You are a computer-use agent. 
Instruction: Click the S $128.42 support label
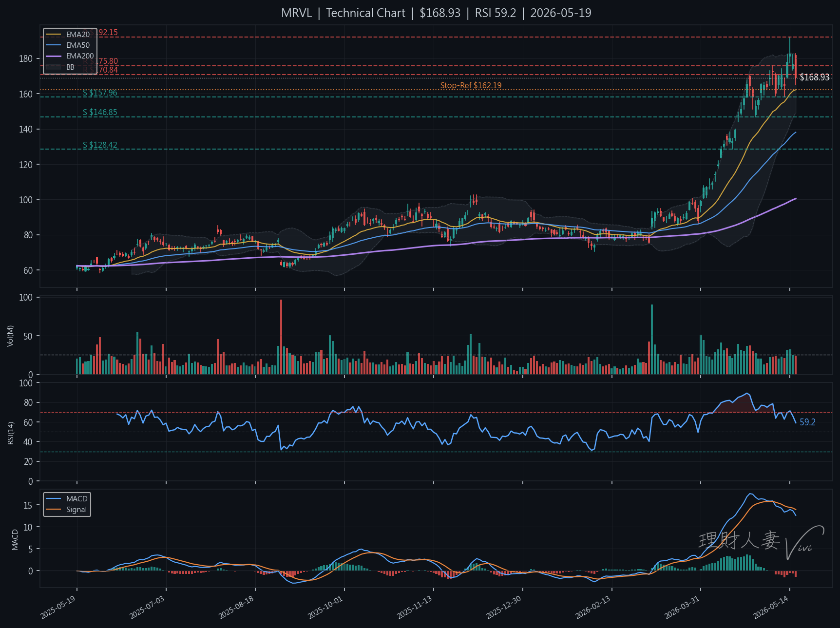click(100, 145)
